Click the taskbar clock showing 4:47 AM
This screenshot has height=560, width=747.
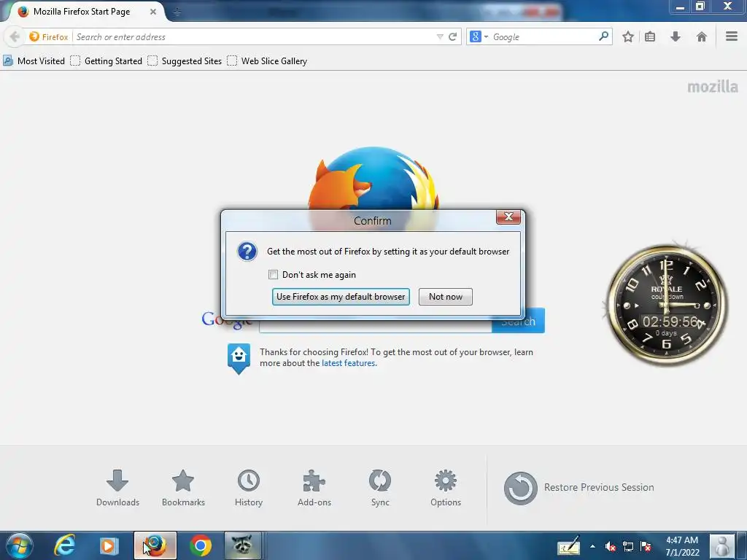click(x=682, y=546)
